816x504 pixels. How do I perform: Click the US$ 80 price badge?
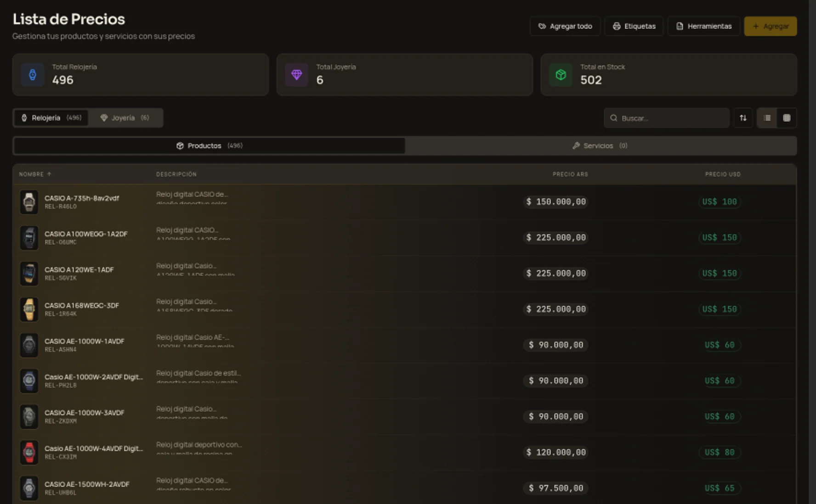tap(720, 453)
